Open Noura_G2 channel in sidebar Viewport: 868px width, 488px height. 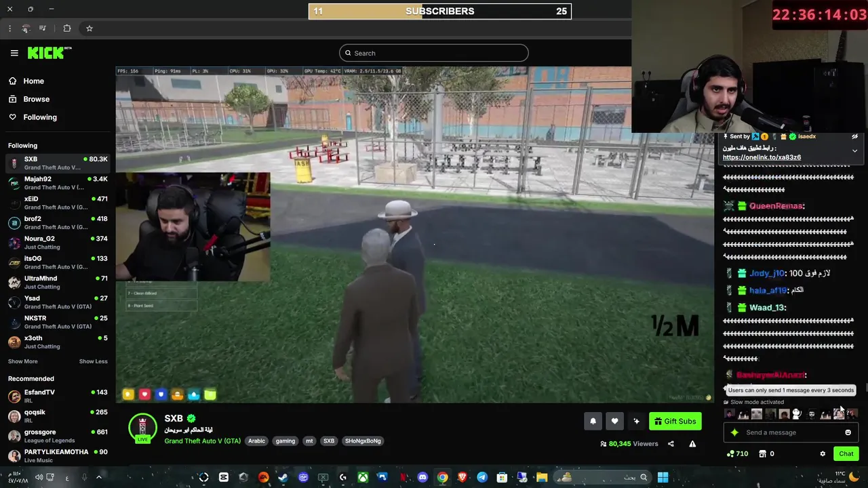[x=58, y=243]
